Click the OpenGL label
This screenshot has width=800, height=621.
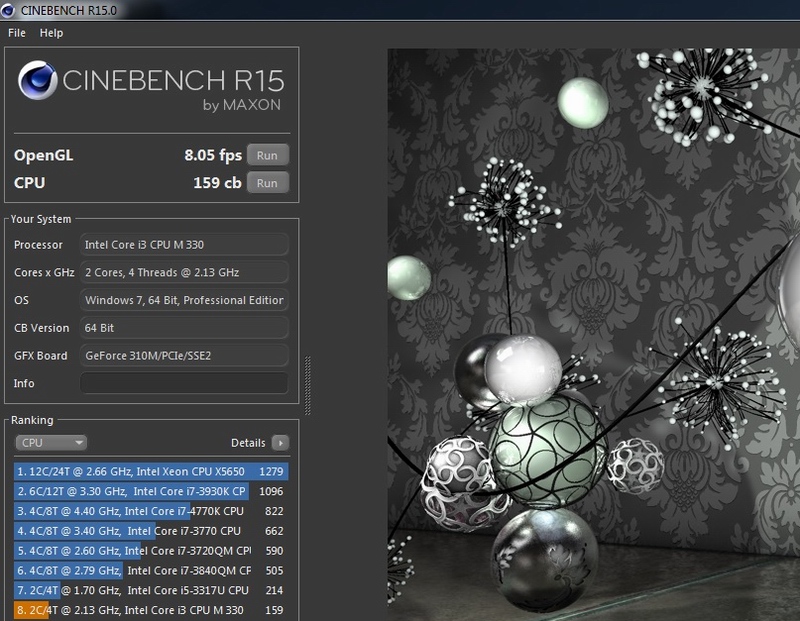pos(43,155)
